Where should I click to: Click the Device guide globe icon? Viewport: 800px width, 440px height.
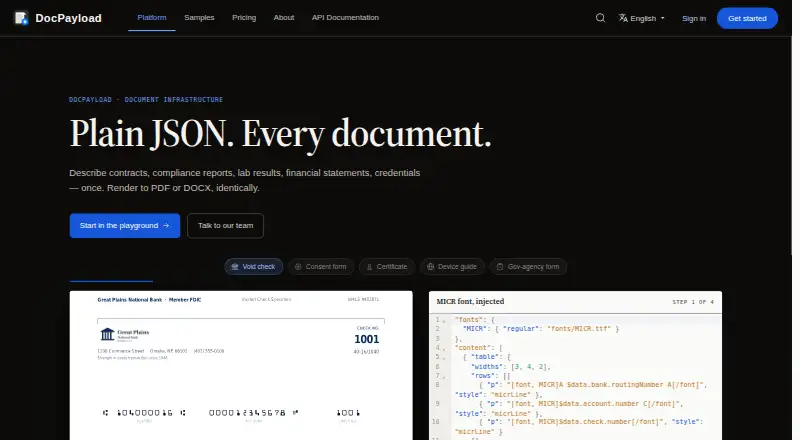[431, 266]
